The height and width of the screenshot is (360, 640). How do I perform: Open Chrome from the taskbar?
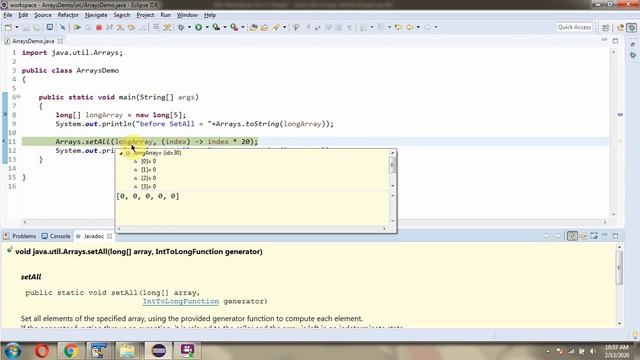point(70,351)
